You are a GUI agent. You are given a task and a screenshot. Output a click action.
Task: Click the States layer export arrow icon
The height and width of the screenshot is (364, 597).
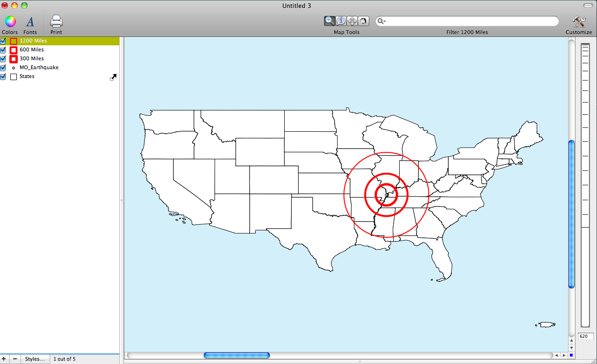click(x=113, y=77)
